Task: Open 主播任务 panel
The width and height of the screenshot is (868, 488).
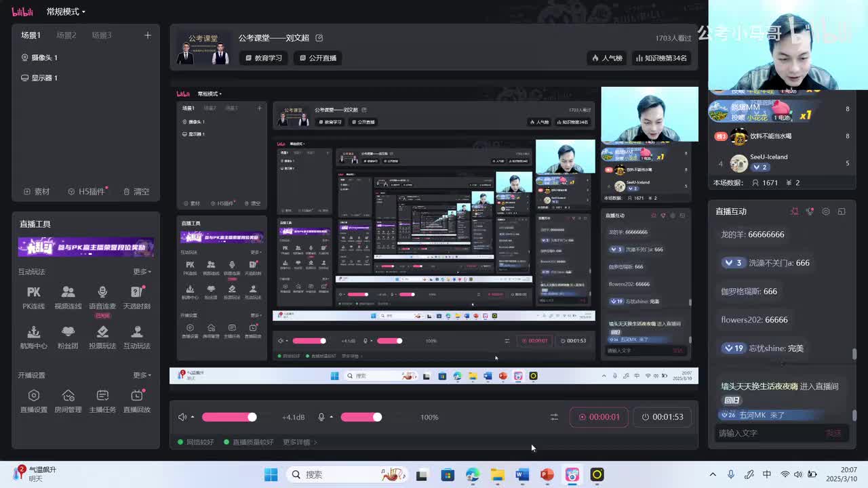Action: coord(102,401)
